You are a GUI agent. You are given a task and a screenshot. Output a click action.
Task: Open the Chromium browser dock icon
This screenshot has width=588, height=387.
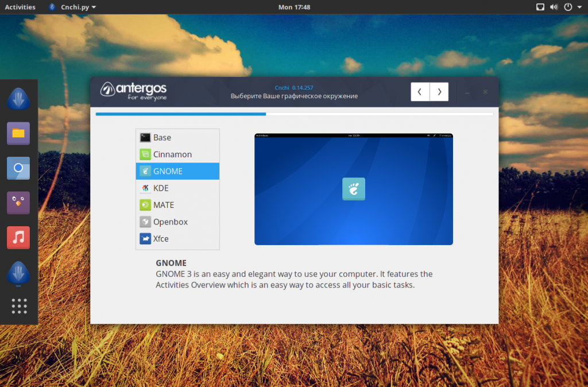tap(18, 168)
